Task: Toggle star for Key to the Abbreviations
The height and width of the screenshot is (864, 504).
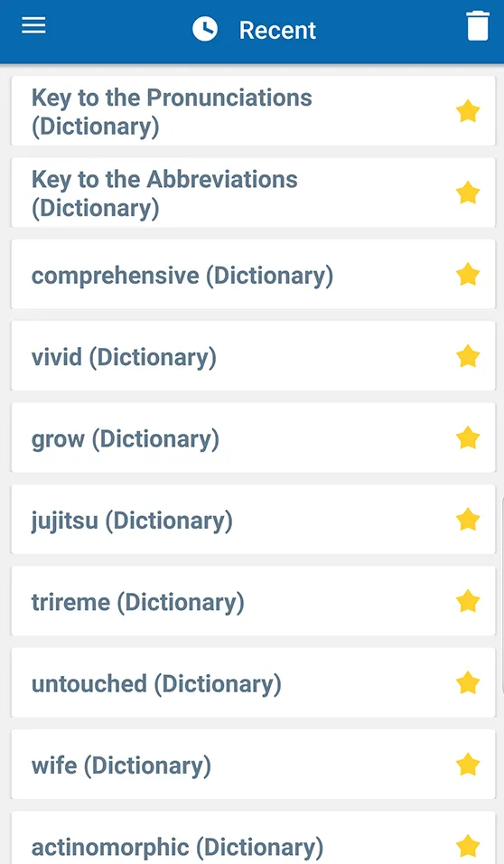Action: pos(468,193)
